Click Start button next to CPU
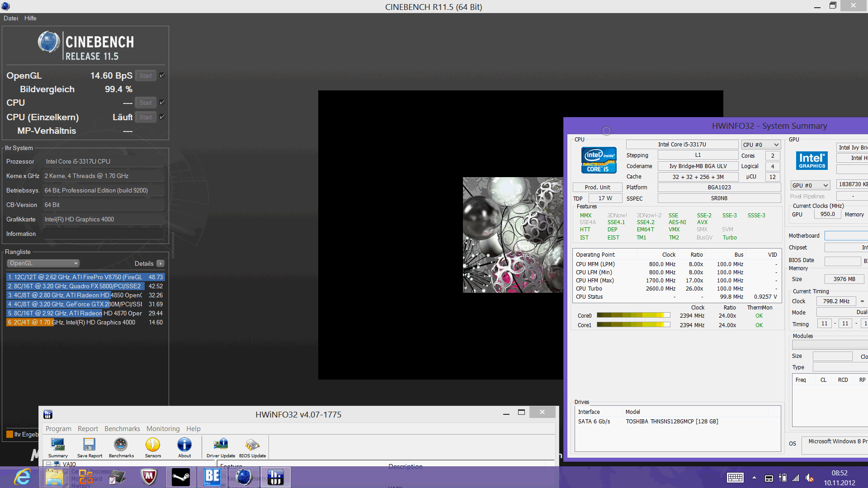This screenshot has height=488, width=868. (x=146, y=103)
